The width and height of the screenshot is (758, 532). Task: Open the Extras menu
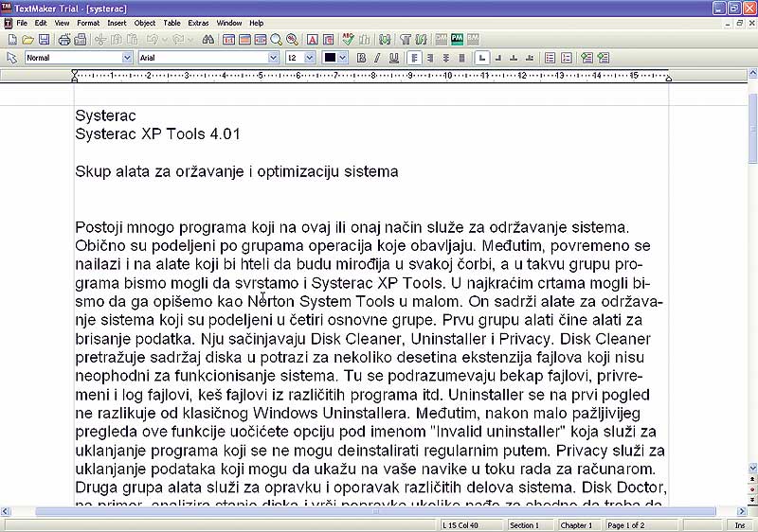tap(198, 23)
